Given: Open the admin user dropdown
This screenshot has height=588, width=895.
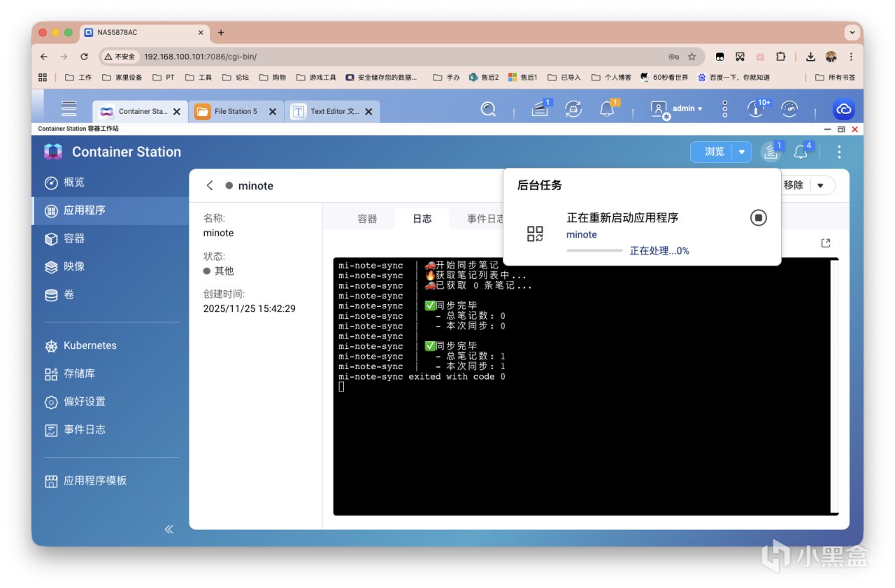Looking at the screenshot, I should (x=687, y=108).
